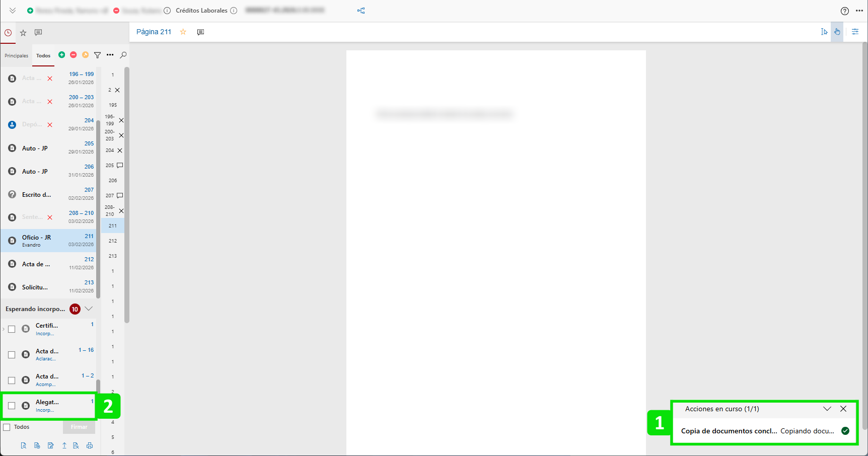
Task: Click the upload arrow icon at panel bottom
Action: (x=64, y=445)
